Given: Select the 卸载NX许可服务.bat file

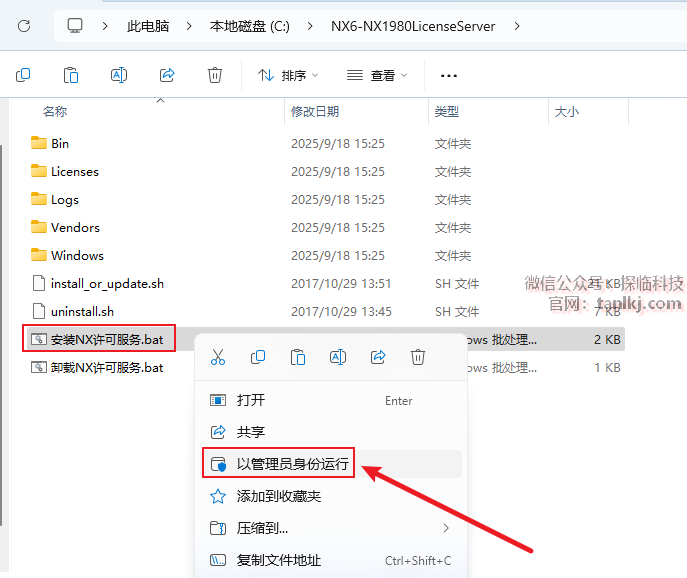Looking at the screenshot, I should tap(106, 367).
